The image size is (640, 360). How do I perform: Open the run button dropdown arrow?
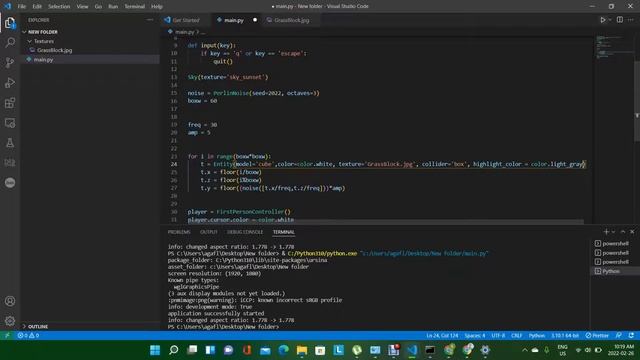tap(610, 20)
